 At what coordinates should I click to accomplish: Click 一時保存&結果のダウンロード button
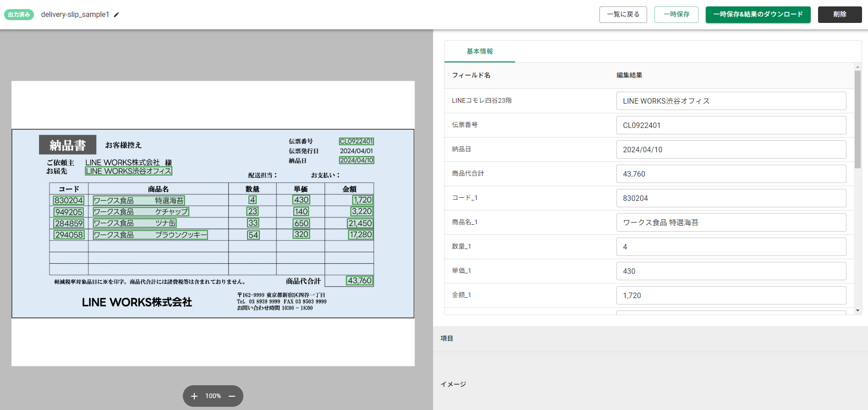[758, 15]
